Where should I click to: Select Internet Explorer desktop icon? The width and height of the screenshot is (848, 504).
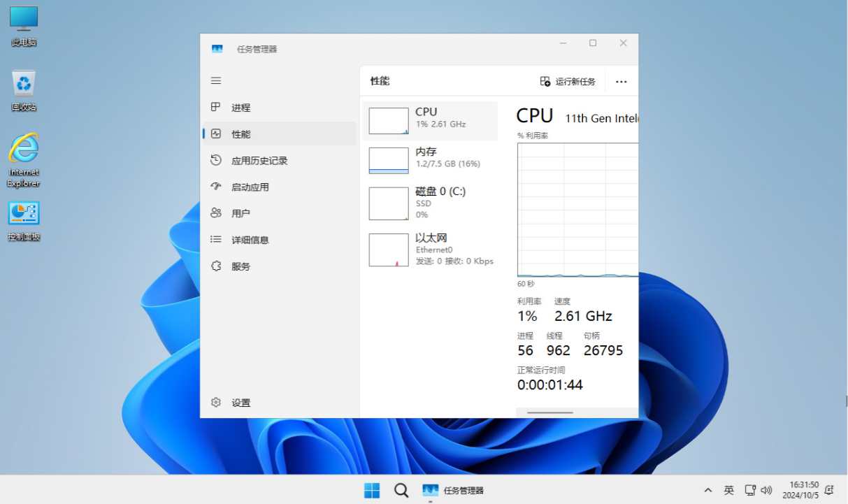click(x=24, y=161)
